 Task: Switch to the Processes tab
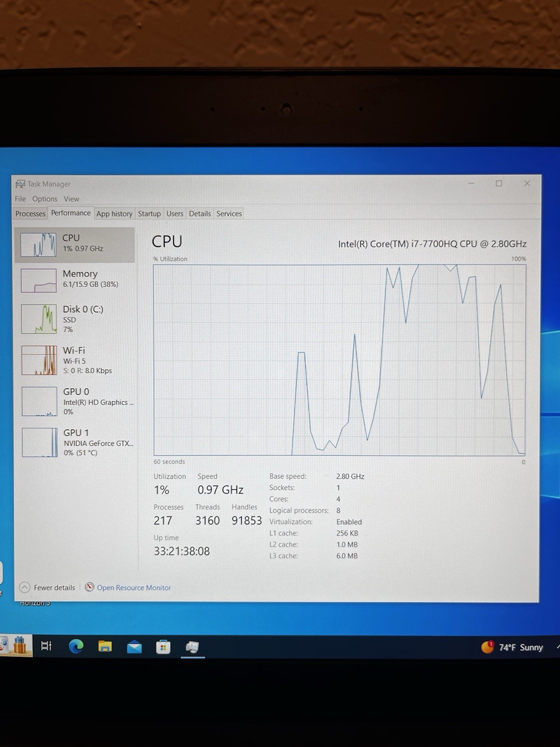(x=30, y=214)
